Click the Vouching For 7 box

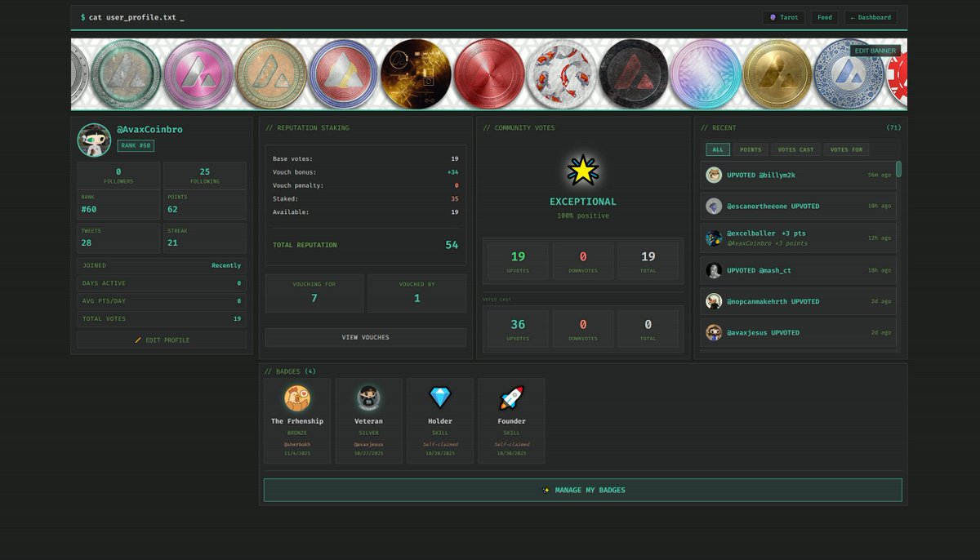[314, 293]
